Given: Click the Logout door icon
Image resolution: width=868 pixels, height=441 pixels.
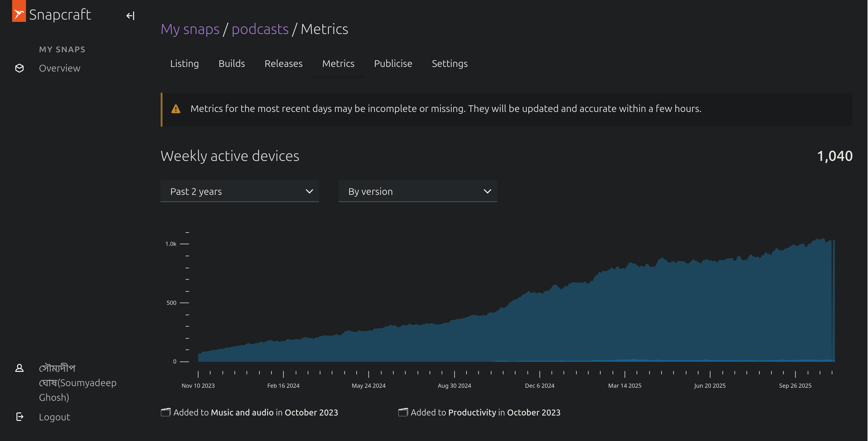Looking at the screenshot, I should pyautogui.click(x=20, y=417).
